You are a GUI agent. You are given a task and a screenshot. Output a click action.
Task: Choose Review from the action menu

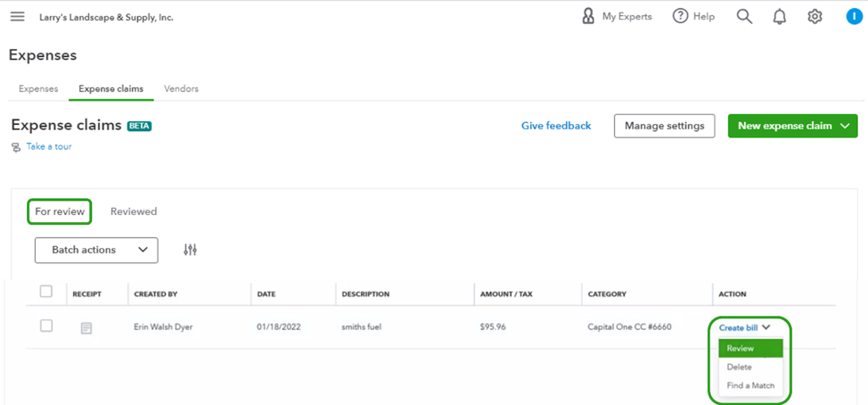click(750, 349)
